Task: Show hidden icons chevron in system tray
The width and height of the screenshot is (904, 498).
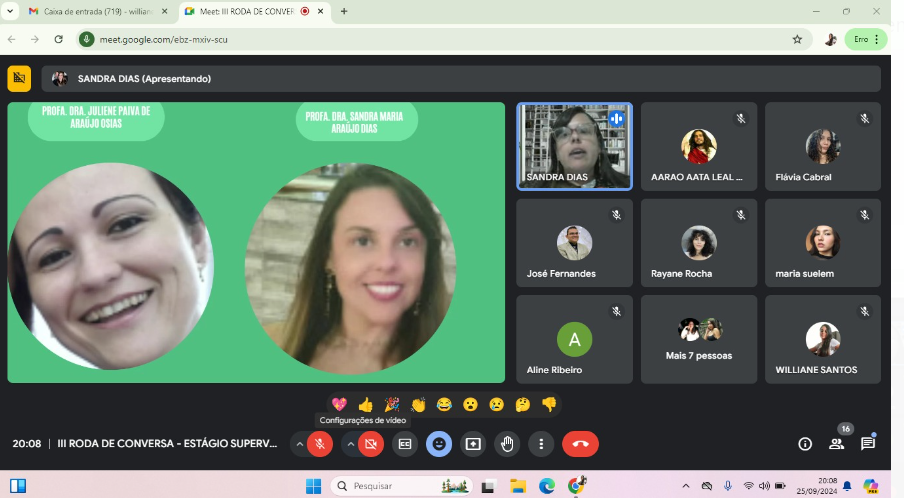Action: pyautogui.click(x=686, y=486)
